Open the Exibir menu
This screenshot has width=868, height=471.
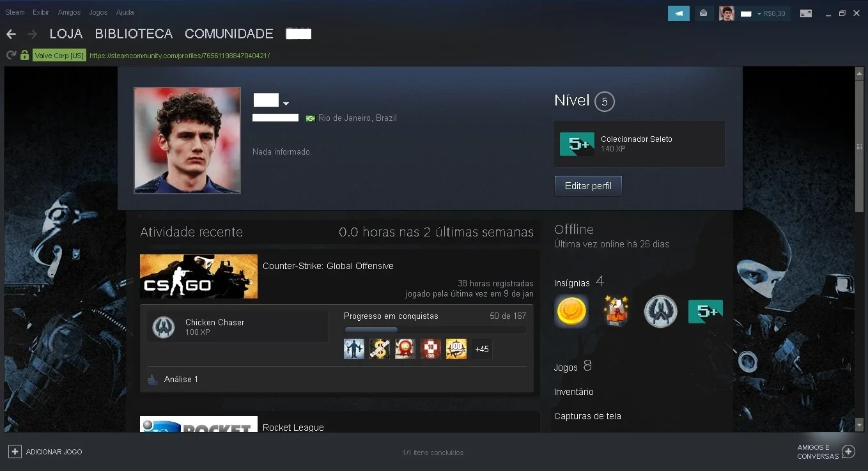click(x=41, y=12)
